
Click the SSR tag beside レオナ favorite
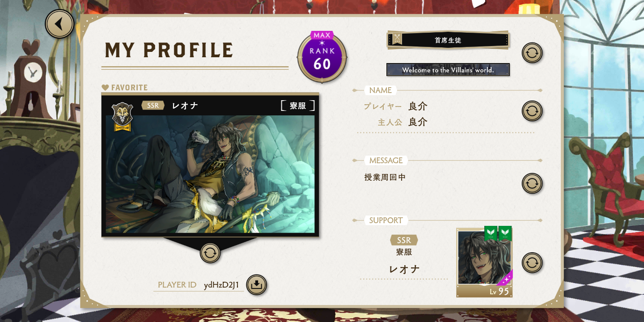153,106
